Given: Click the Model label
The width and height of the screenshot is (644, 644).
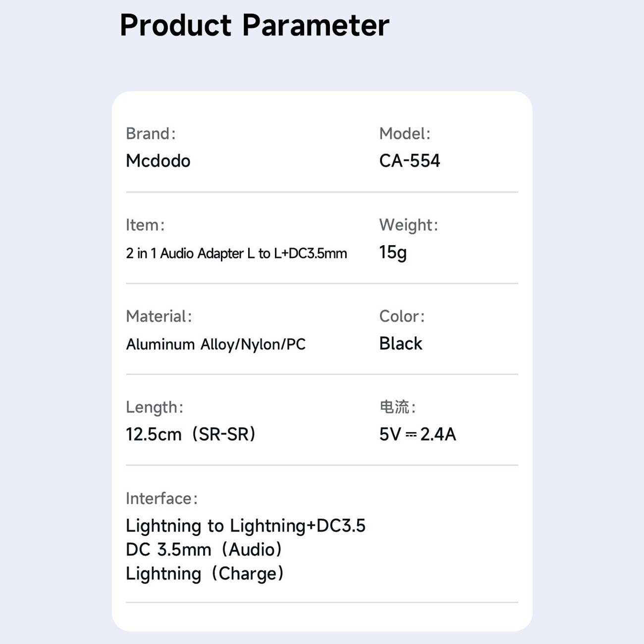Looking at the screenshot, I should [x=405, y=134].
